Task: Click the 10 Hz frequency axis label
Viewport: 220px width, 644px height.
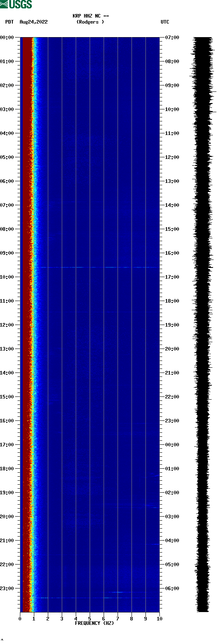Action: (x=159, y=619)
